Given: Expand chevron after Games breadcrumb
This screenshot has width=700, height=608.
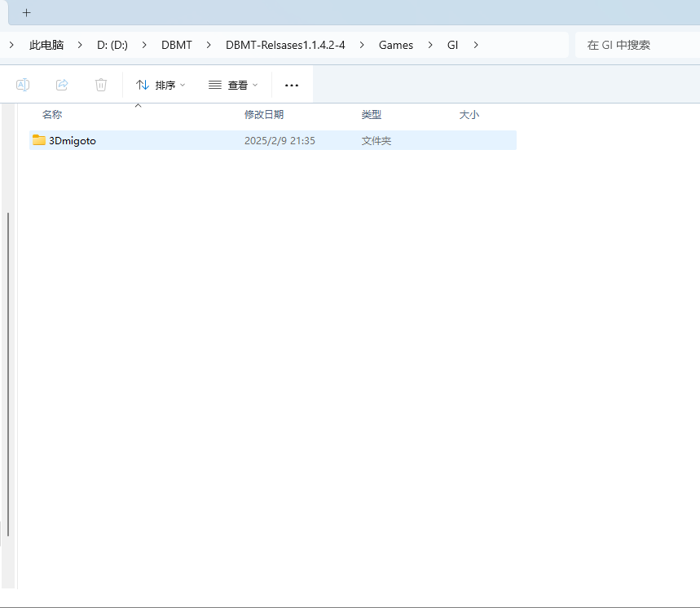Looking at the screenshot, I should coord(430,45).
